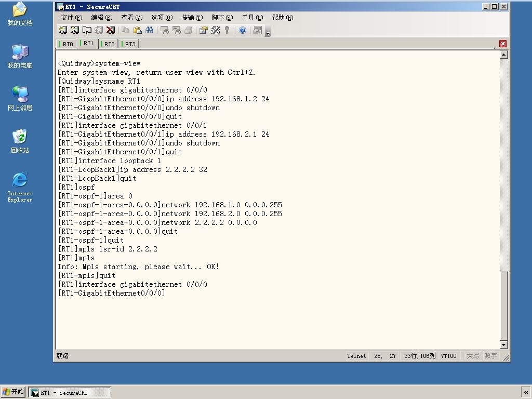Image resolution: width=532 pixels, height=399 pixels.
Task: Click the Quick Connect lightning icon
Action: tap(75, 30)
